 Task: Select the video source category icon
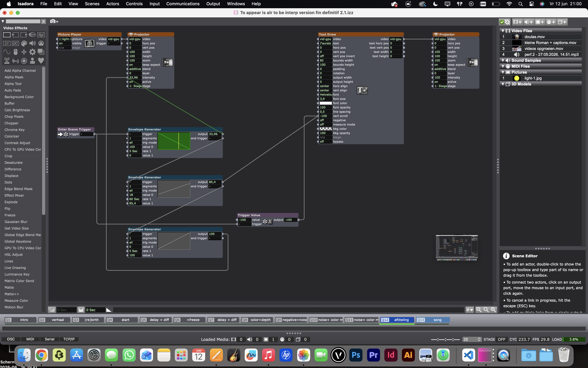(x=15, y=35)
